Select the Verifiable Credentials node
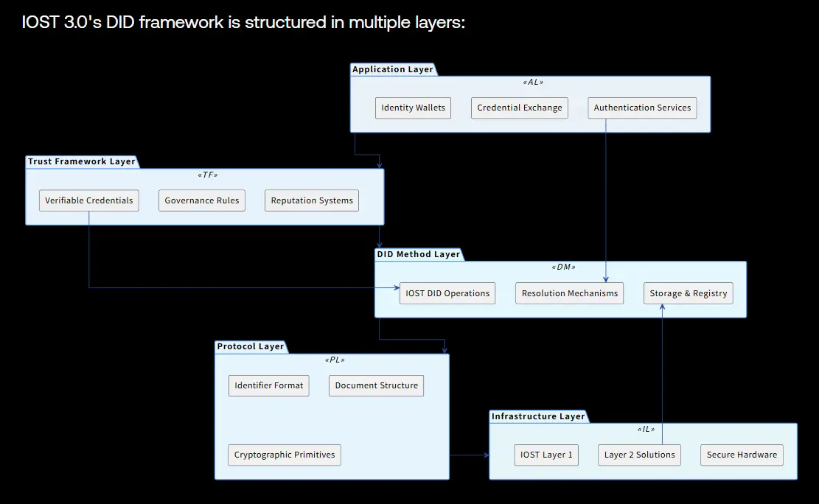819x504 pixels. pos(88,200)
